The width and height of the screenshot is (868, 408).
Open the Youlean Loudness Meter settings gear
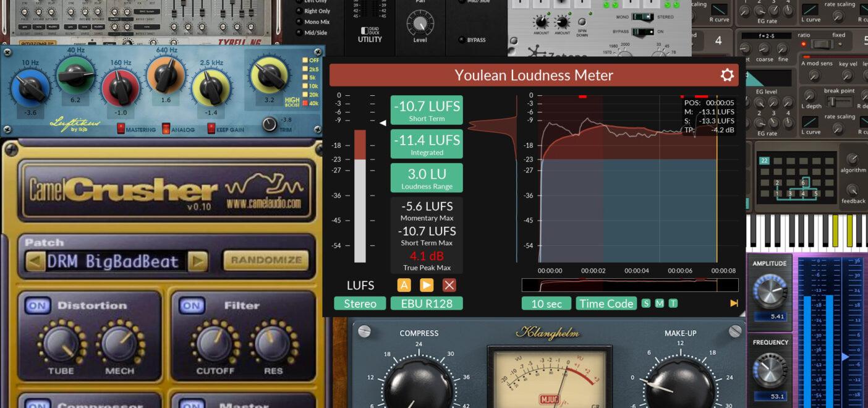point(726,75)
